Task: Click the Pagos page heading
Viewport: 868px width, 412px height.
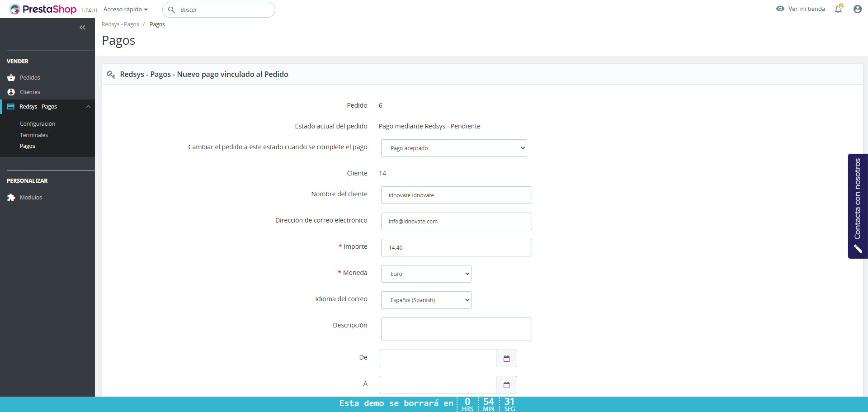Action: (118, 41)
